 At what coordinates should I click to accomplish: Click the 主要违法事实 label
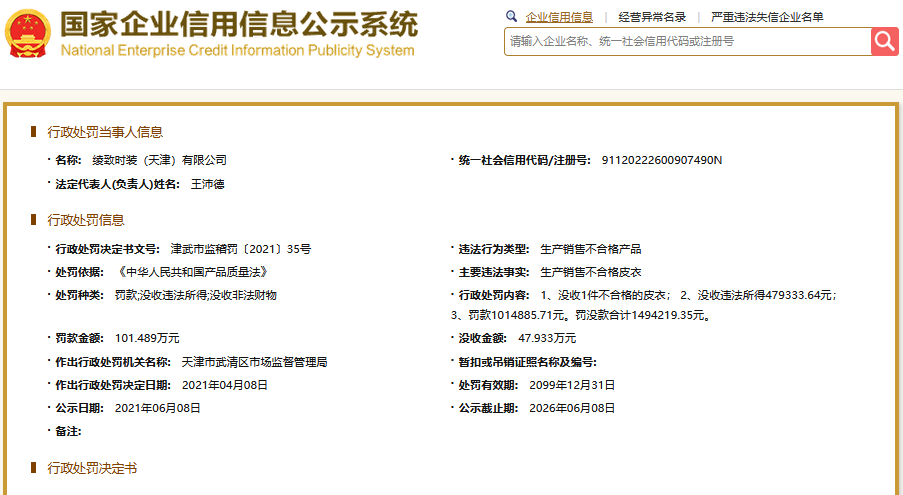click(494, 272)
